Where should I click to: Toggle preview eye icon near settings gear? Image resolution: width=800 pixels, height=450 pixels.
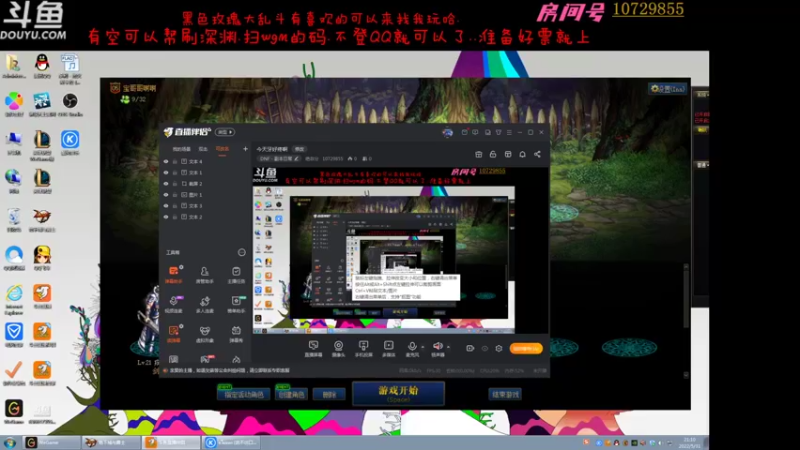[x=485, y=348]
